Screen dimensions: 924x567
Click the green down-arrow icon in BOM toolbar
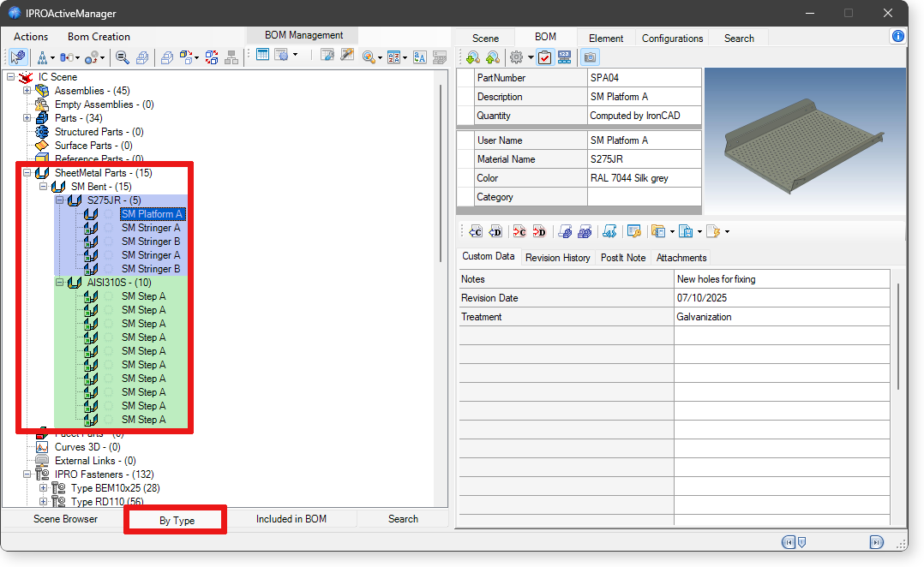[x=472, y=57]
